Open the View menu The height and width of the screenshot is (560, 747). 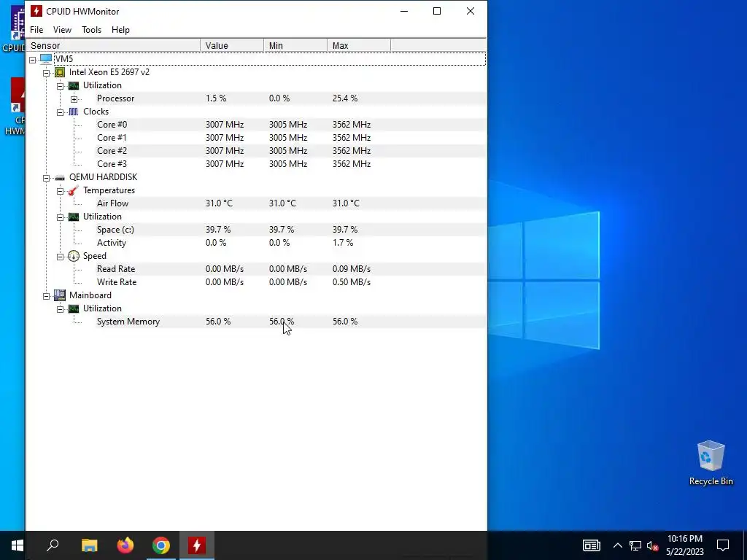(62, 29)
